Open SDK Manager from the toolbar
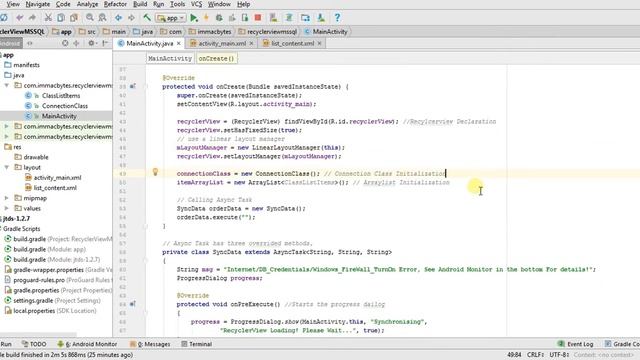640x360 pixels. pyautogui.click(x=321, y=18)
